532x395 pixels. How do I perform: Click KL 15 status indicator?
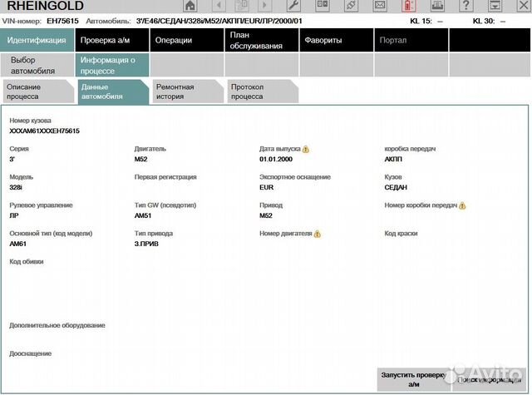426,21
